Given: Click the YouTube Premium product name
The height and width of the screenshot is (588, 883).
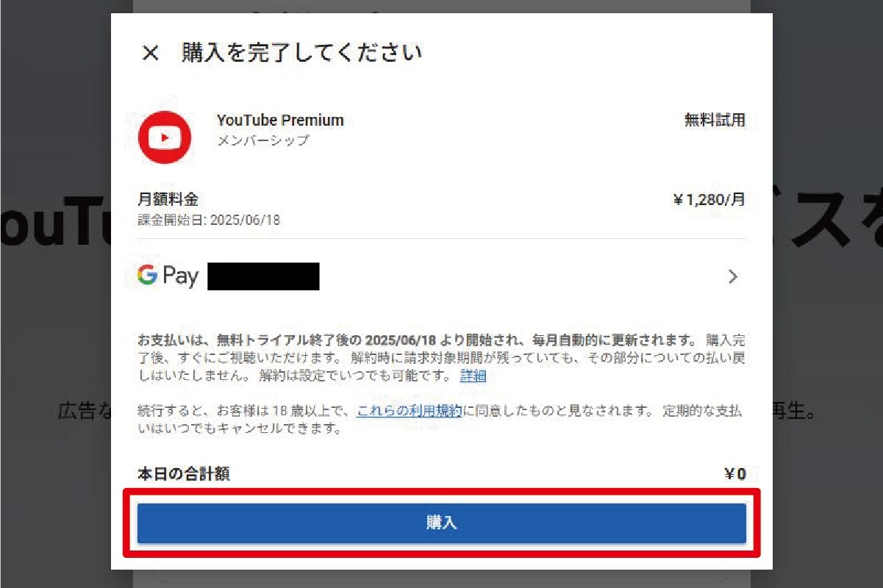Looking at the screenshot, I should [x=280, y=121].
